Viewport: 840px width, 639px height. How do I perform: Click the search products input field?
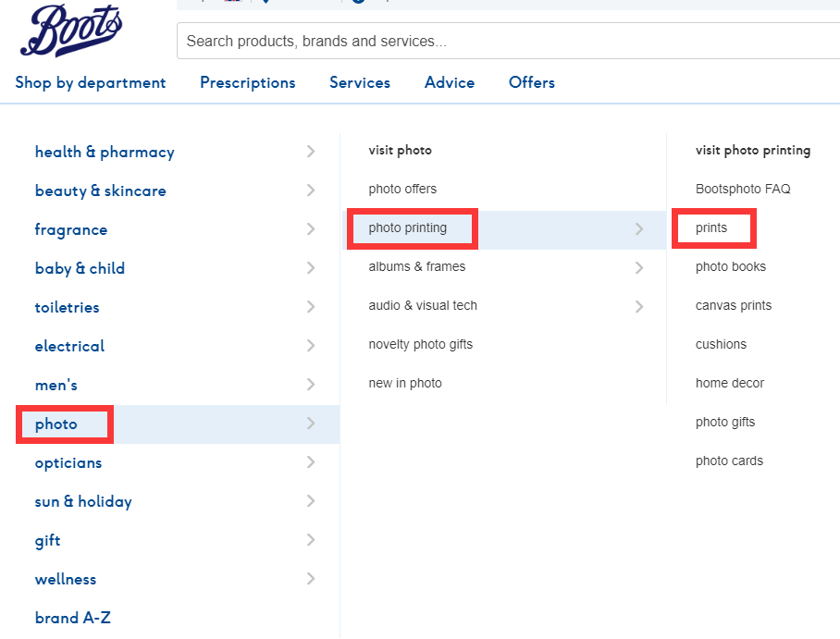[507, 42]
